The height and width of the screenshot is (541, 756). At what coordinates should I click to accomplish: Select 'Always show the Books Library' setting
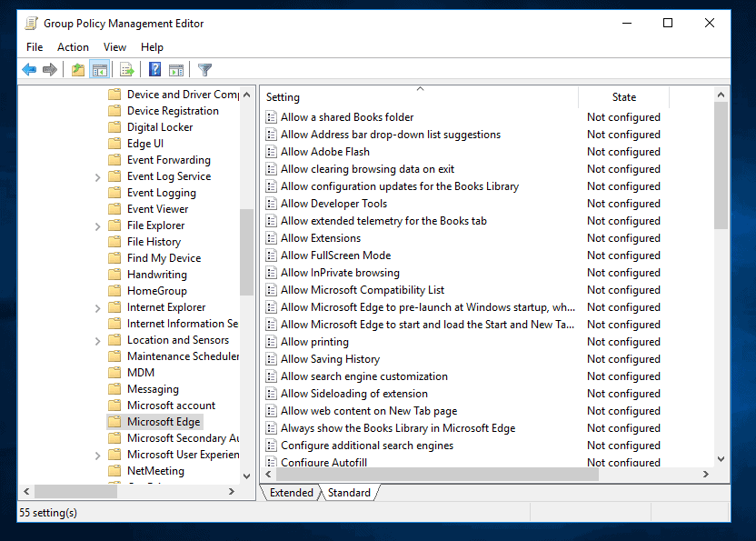click(x=398, y=428)
